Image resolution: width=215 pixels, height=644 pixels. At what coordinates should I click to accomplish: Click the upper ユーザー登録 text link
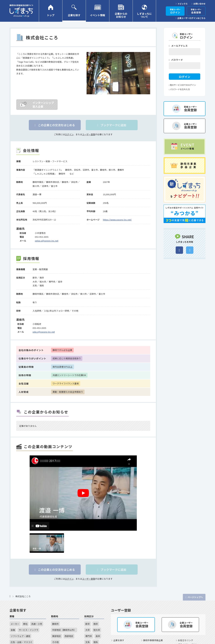[89, 134]
